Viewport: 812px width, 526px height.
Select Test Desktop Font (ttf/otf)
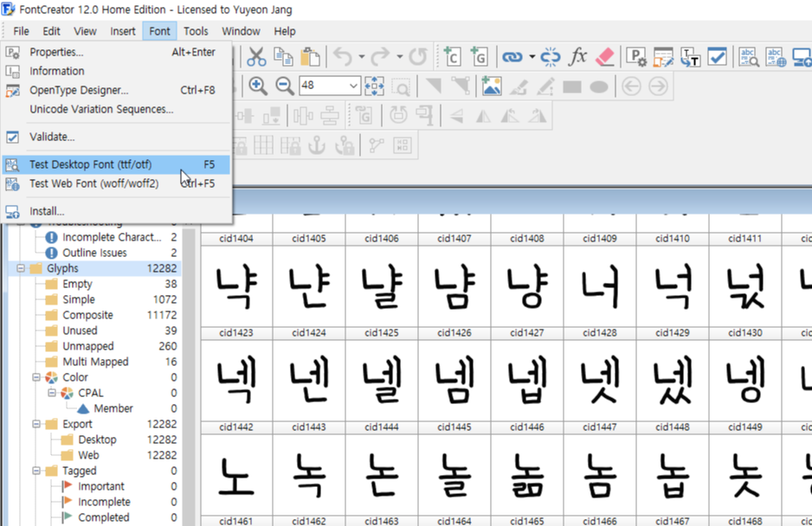tap(117, 164)
